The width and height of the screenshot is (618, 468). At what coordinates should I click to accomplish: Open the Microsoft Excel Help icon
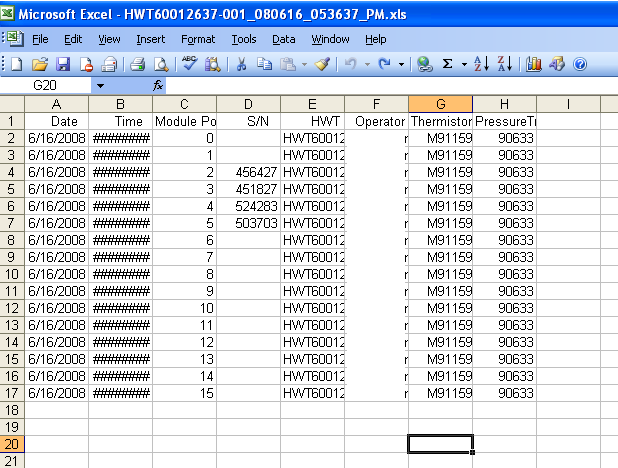coord(579,64)
